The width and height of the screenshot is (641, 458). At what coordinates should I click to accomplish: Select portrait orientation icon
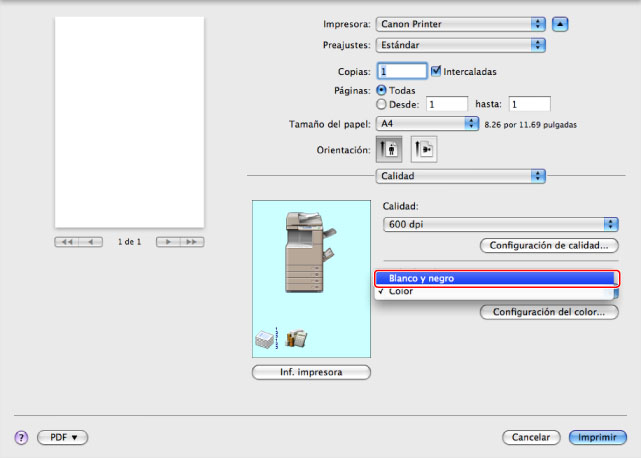tap(388, 149)
